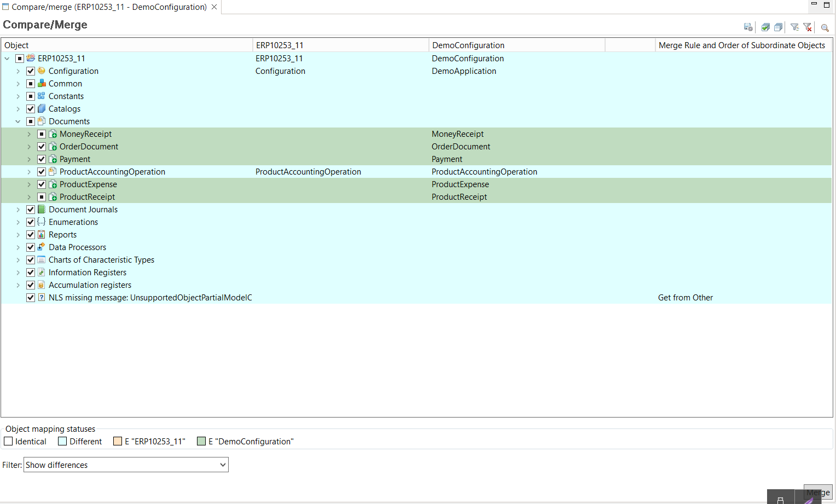Click the magnifying glass search icon

click(825, 27)
